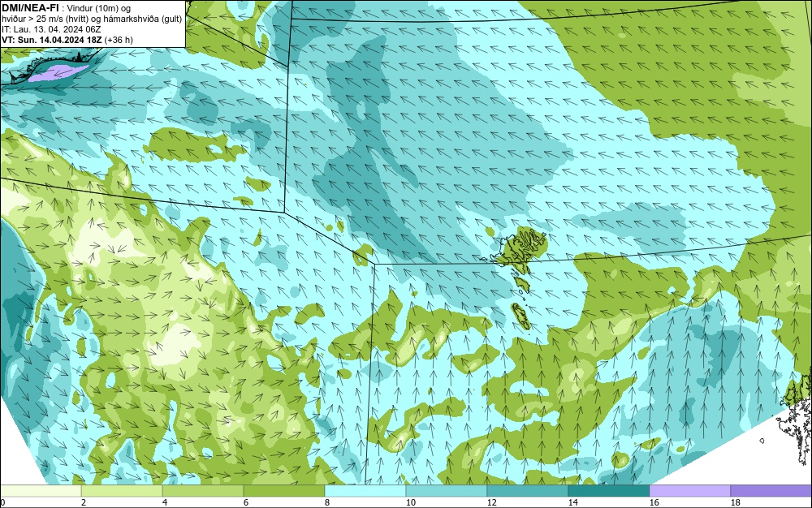812x508 pixels.
Task: Click the 'VT: Sun. 14.04.2024 18Z' valid time
Action: pyautogui.click(x=52, y=40)
